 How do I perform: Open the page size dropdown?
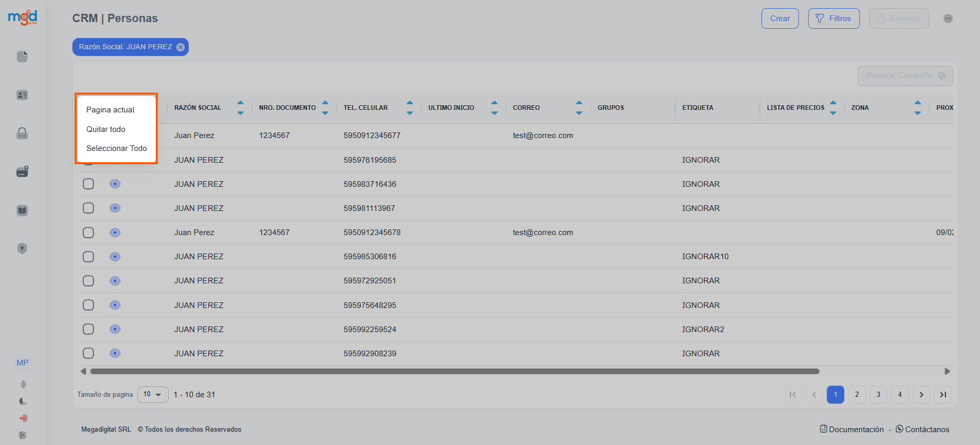coord(153,394)
